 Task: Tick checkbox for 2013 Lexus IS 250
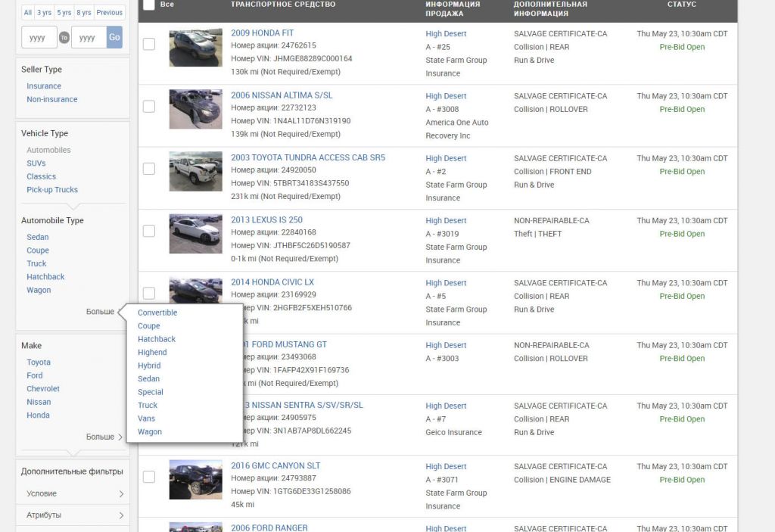149,231
